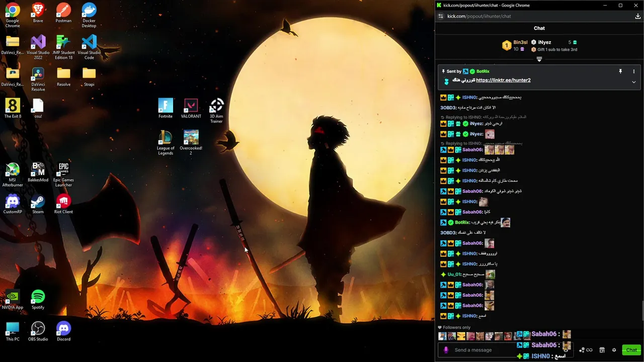Image resolution: width=644 pixels, height=362 pixels.
Task: Launch OBS Studio shortcut
Action: [38, 331]
